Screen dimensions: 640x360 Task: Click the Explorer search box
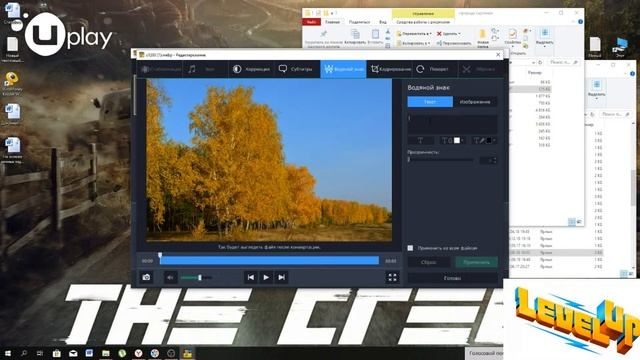click(564, 62)
